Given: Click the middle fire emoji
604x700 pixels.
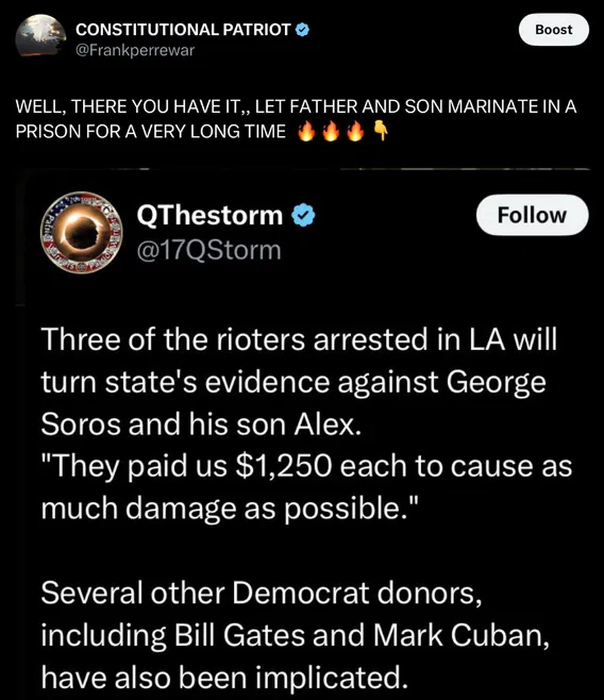Looking at the screenshot, I should (x=330, y=132).
